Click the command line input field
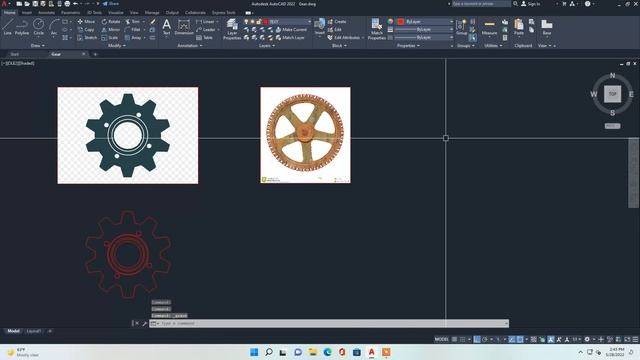The height and width of the screenshot is (360, 640). pos(329,324)
